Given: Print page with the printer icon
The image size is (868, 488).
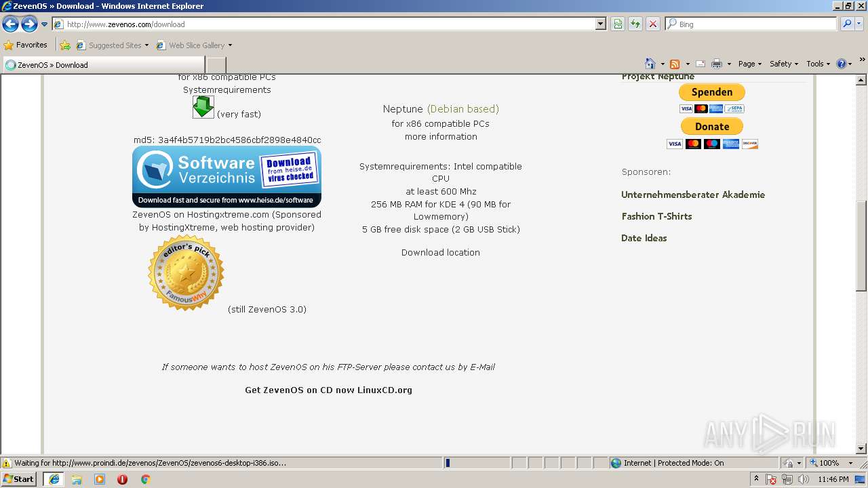Looking at the screenshot, I should point(716,64).
